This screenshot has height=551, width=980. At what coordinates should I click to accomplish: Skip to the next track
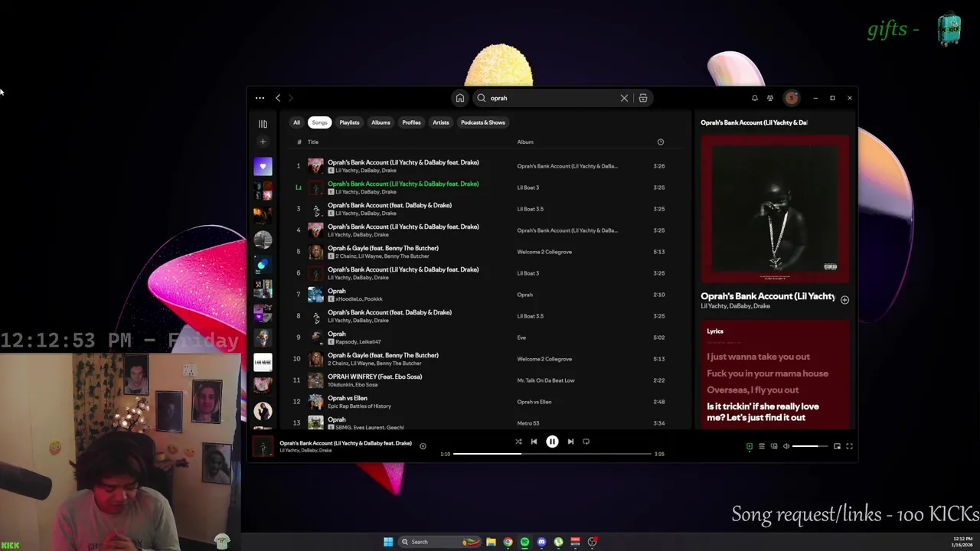click(570, 442)
